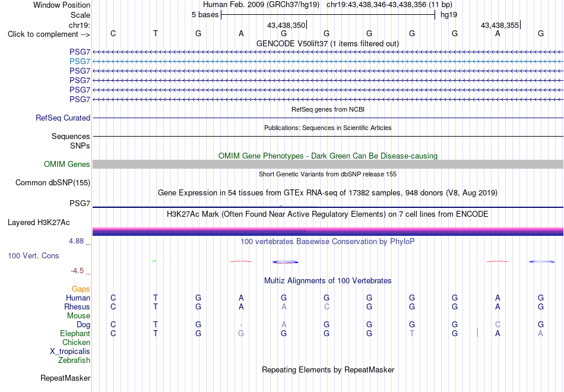
Task: Select the Zebrafish species label
Action: (x=74, y=361)
